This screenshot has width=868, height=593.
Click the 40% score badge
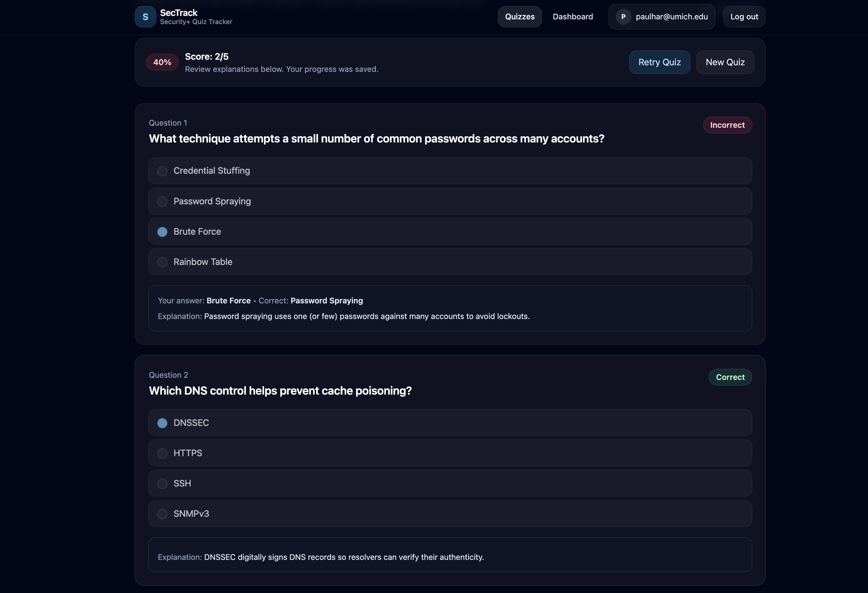pyautogui.click(x=162, y=62)
